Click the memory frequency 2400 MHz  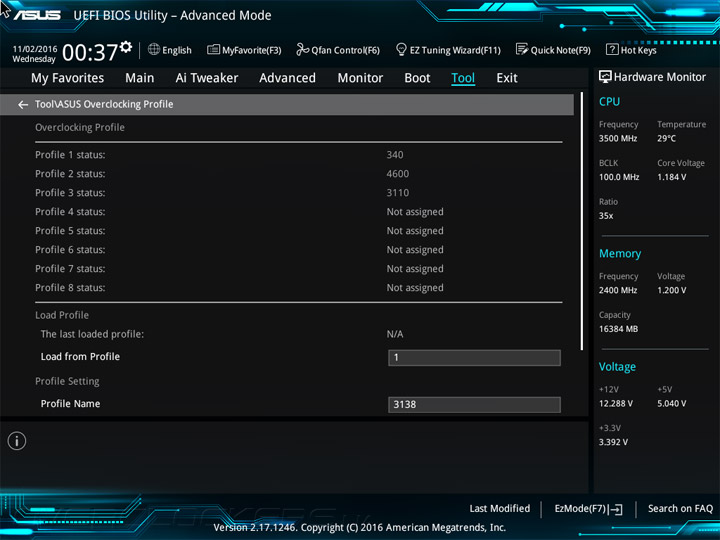click(x=618, y=290)
